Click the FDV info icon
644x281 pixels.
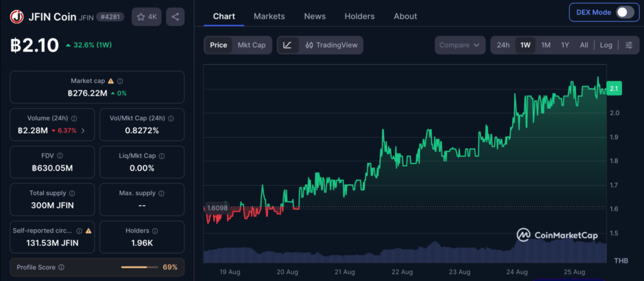tap(60, 156)
